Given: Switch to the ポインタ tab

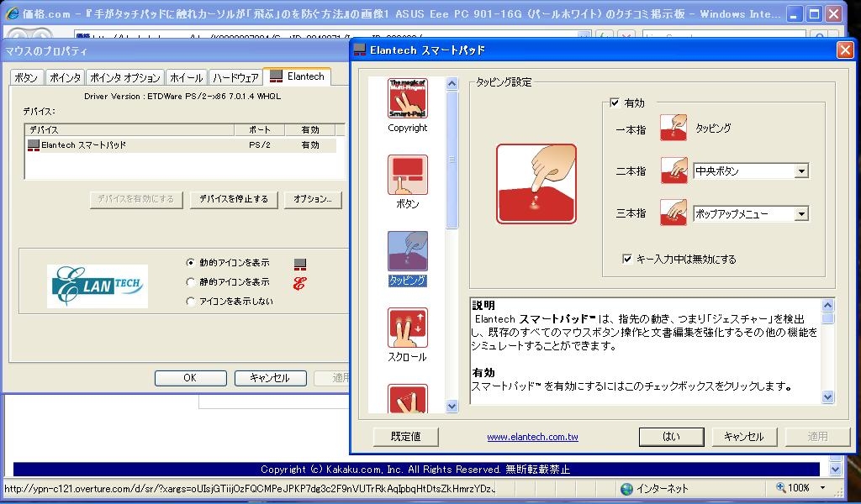Looking at the screenshot, I should [65, 77].
